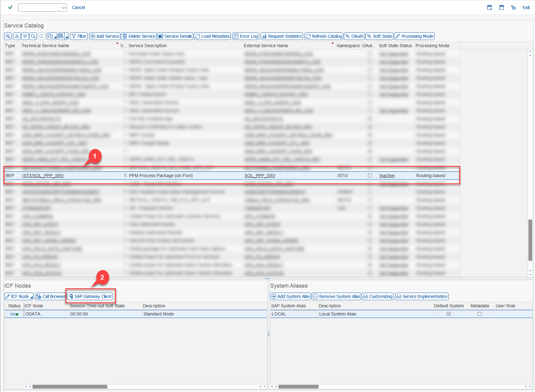This screenshot has width=535, height=392.
Task: Check Metadata box for LOCAL alias
Action: [479, 314]
